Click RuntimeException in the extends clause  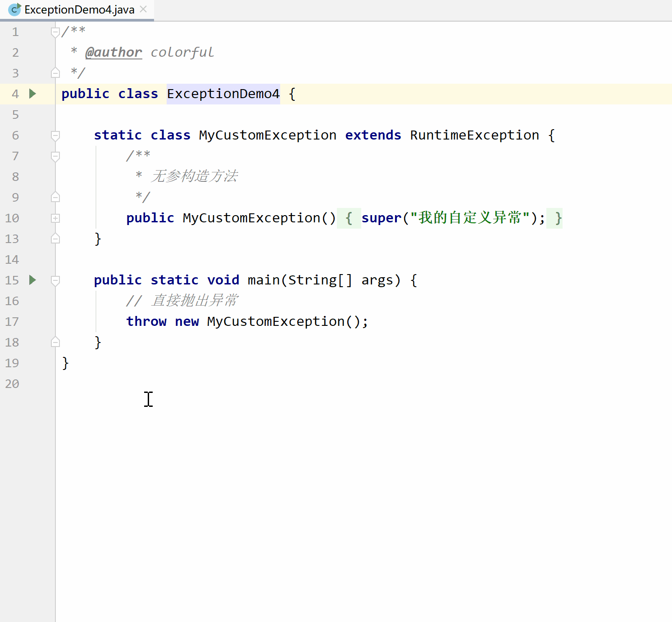(474, 135)
